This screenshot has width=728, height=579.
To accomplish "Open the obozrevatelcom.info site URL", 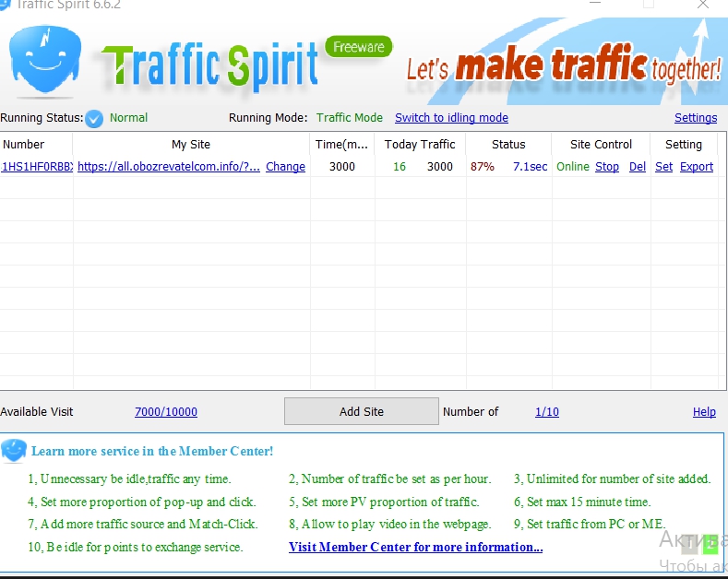I will coord(169,167).
